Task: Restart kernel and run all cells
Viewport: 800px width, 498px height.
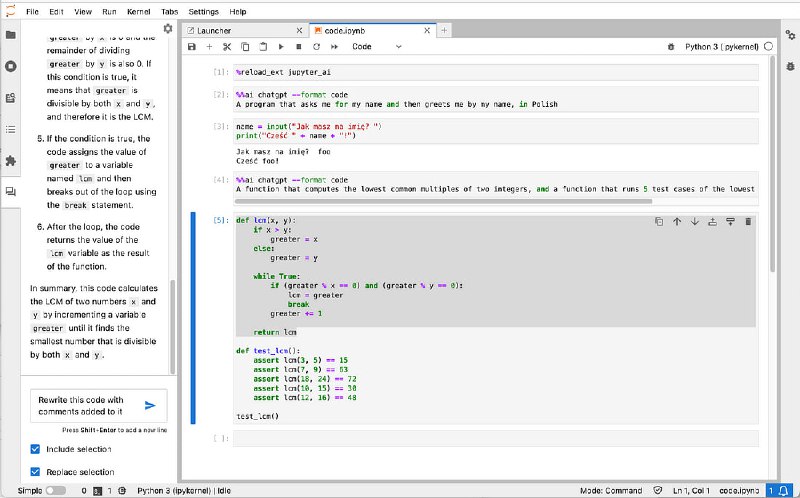Action: 334,46
